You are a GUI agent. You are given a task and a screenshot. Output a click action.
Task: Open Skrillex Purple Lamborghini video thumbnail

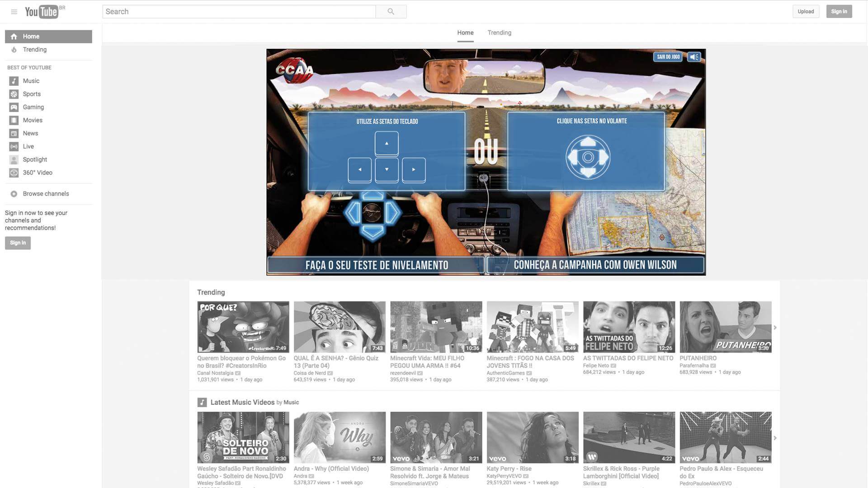pos(629,437)
